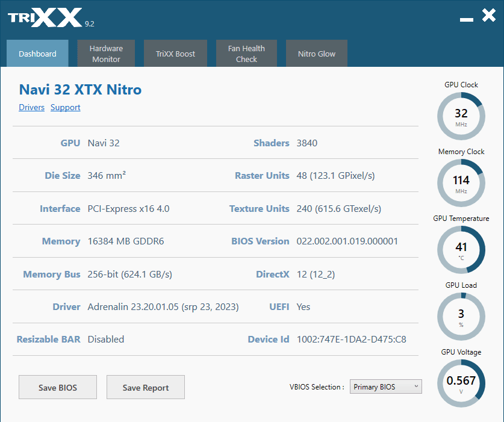Click the Interface value PCI-Express x16 4.0
The height and width of the screenshot is (422, 504).
[129, 209]
